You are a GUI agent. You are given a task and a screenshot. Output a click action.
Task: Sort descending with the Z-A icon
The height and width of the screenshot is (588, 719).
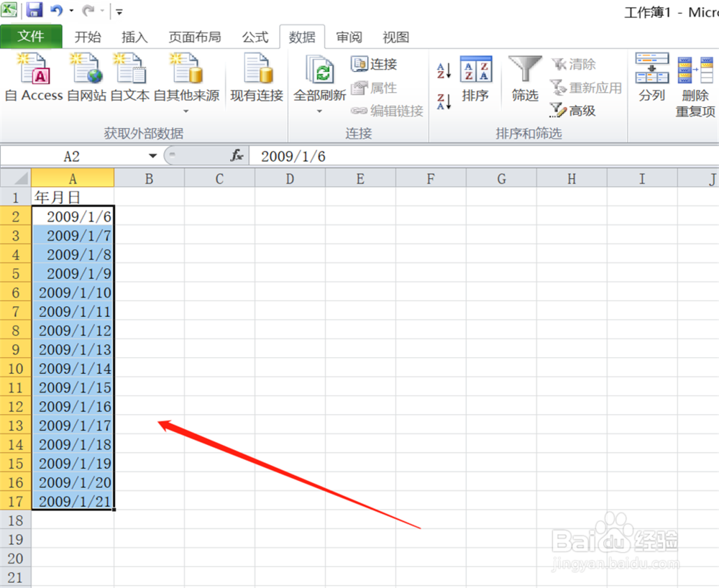pos(444,101)
